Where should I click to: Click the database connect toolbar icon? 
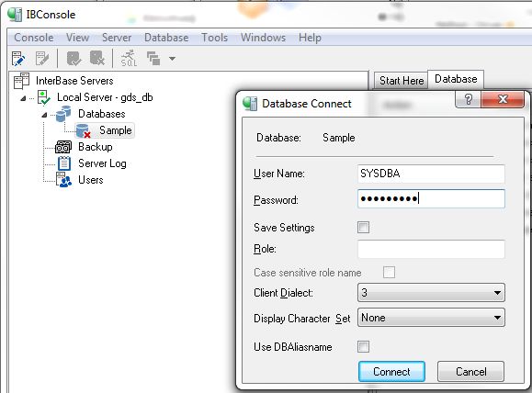pyautogui.click(x=74, y=59)
